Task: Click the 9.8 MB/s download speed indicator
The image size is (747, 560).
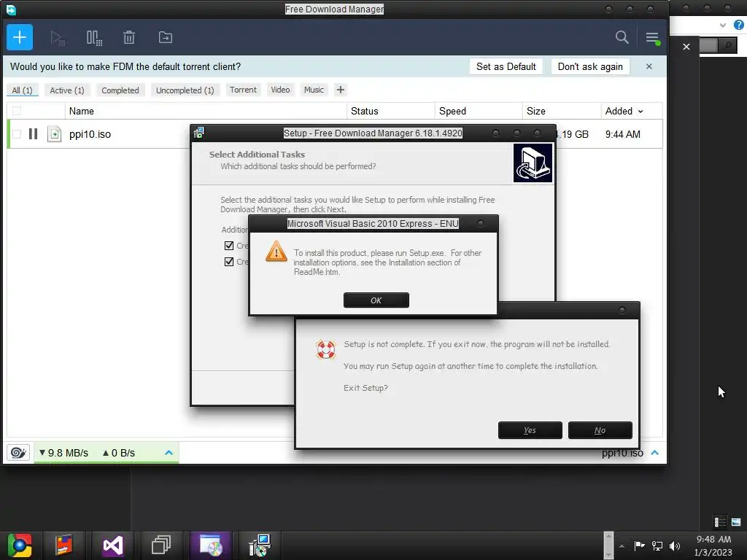Action: tap(64, 453)
